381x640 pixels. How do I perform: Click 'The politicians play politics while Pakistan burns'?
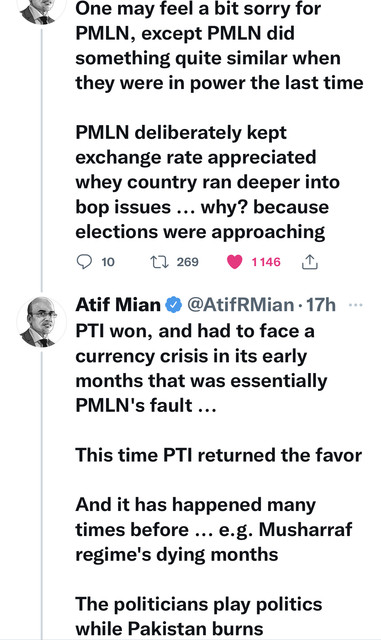199,616
